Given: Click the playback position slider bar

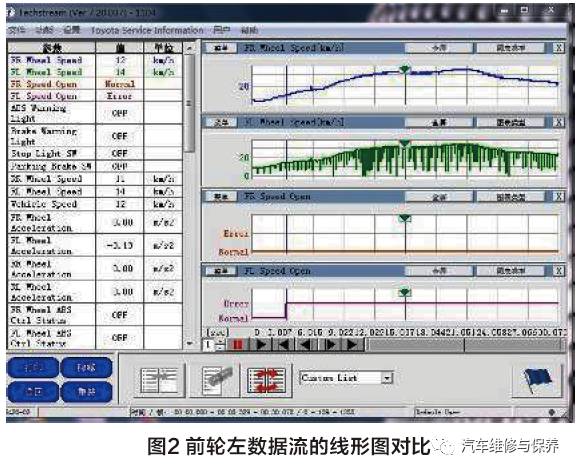Looking at the screenshot, I should [465, 345].
